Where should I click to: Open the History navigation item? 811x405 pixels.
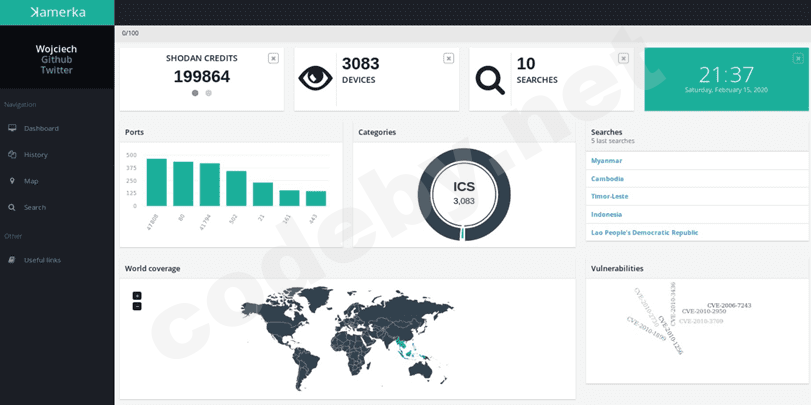[x=36, y=155]
